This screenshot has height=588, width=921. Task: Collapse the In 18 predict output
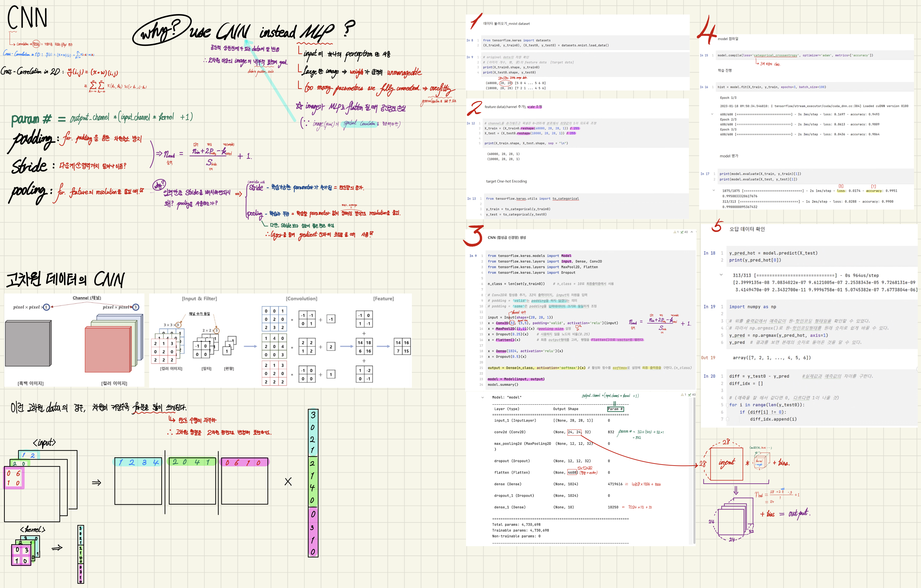[x=721, y=275]
